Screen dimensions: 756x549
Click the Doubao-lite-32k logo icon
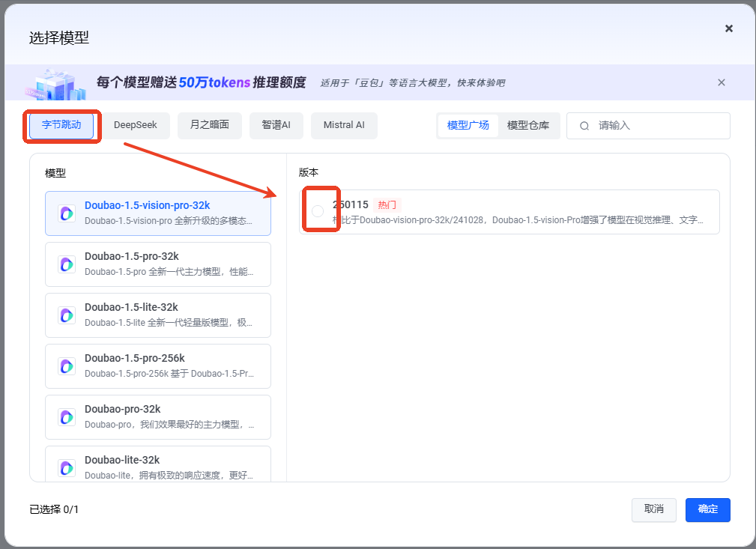(x=67, y=468)
